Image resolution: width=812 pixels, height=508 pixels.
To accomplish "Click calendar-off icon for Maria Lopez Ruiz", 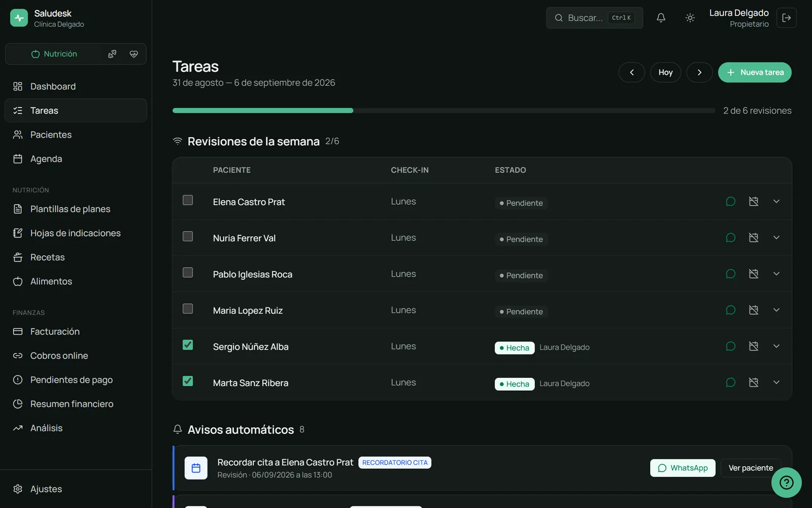I will click(754, 310).
